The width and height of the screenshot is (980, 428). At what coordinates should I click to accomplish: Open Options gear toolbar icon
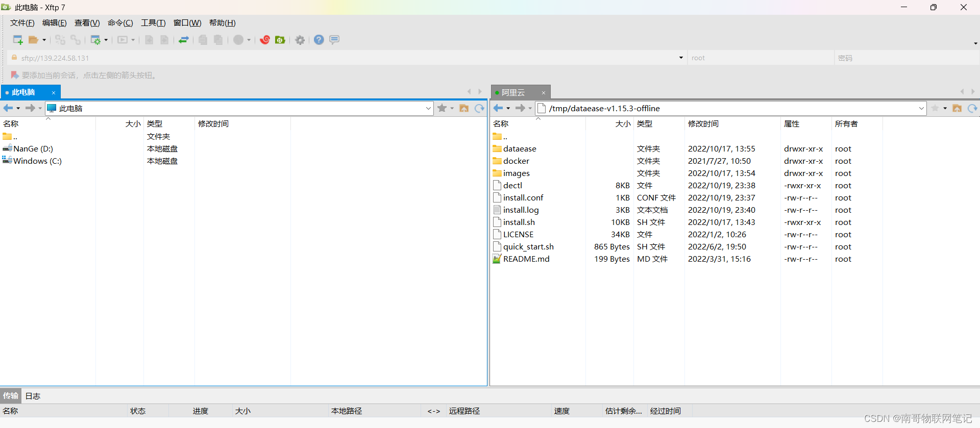tap(300, 40)
